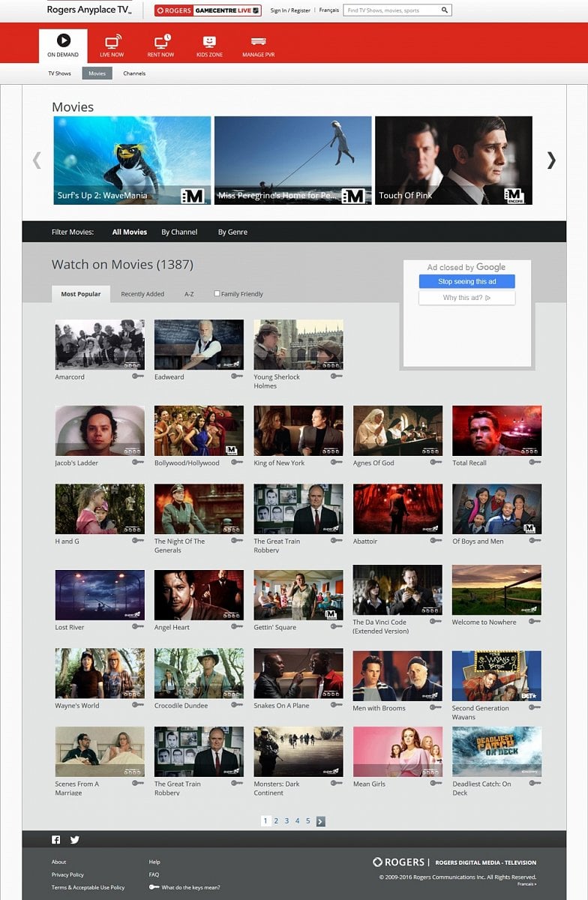Image resolution: width=588 pixels, height=900 pixels.
Task: Click the key icon beside Wayne's World
Action: pyautogui.click(x=138, y=704)
